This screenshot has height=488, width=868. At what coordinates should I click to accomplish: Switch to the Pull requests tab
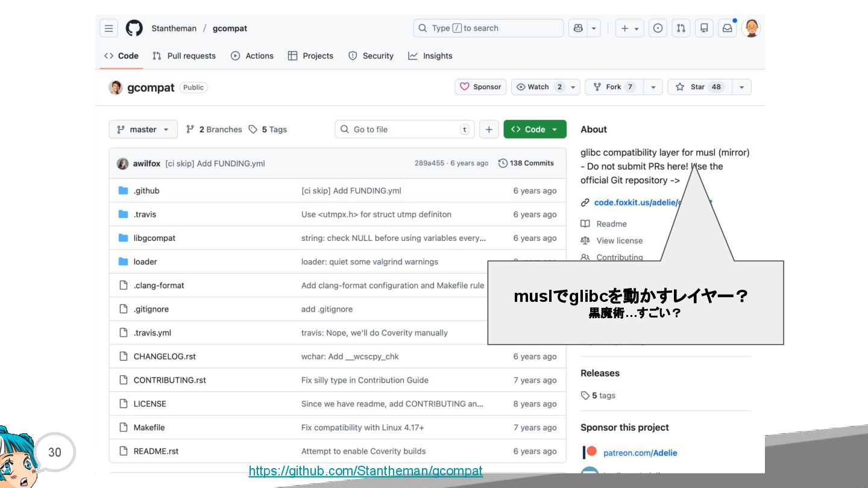[184, 55]
